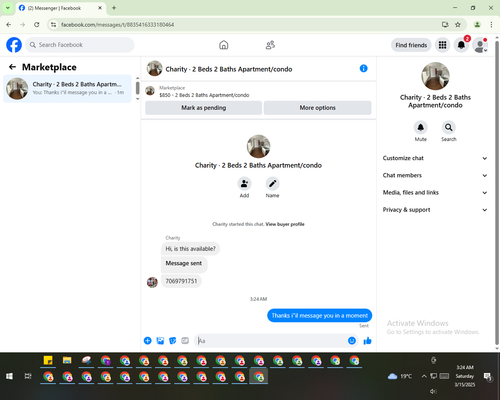Click the large listing thumbnail in right panel
The height and width of the screenshot is (400, 500).
coord(435,76)
